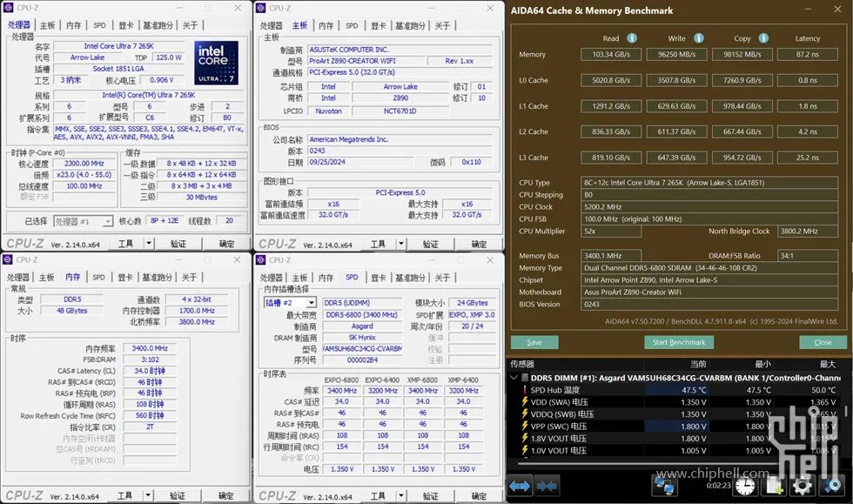
Task: Open the networked computers icon in sensor toolbar
Action: pyautogui.click(x=664, y=486)
